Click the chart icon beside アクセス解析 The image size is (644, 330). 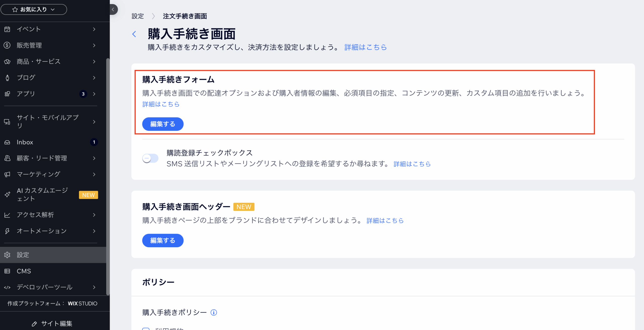click(x=7, y=215)
